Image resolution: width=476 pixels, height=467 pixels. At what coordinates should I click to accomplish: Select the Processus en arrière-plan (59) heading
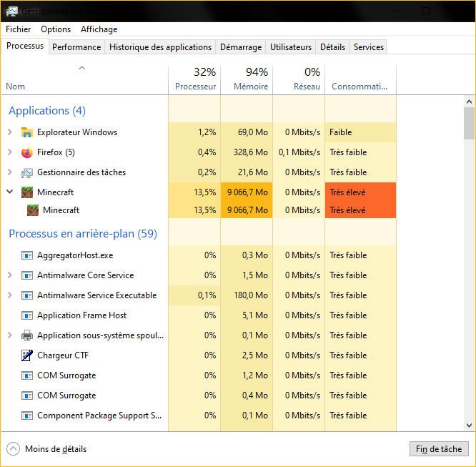(x=83, y=234)
